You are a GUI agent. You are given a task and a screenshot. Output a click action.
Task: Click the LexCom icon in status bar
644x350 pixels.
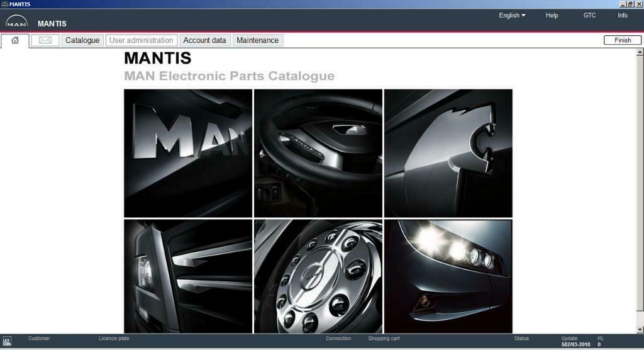coord(7,341)
